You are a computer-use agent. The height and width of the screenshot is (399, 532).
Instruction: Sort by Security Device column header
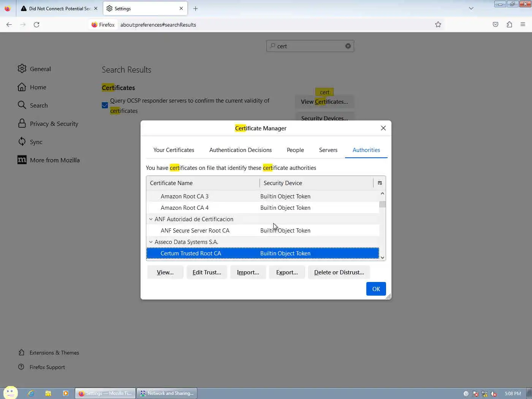[317, 183]
